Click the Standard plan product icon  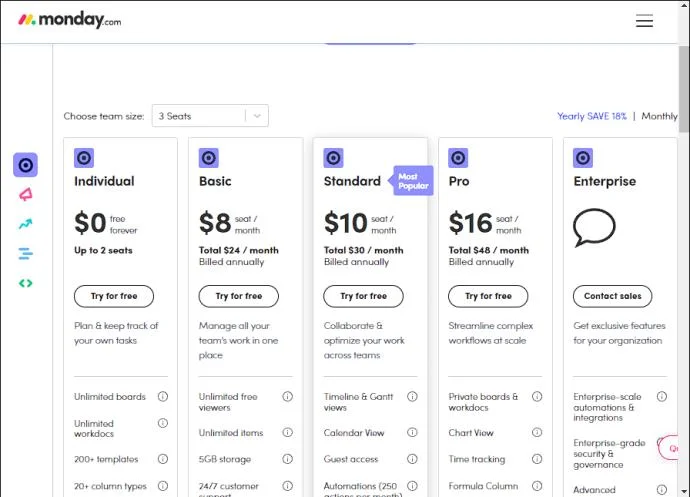coord(334,158)
